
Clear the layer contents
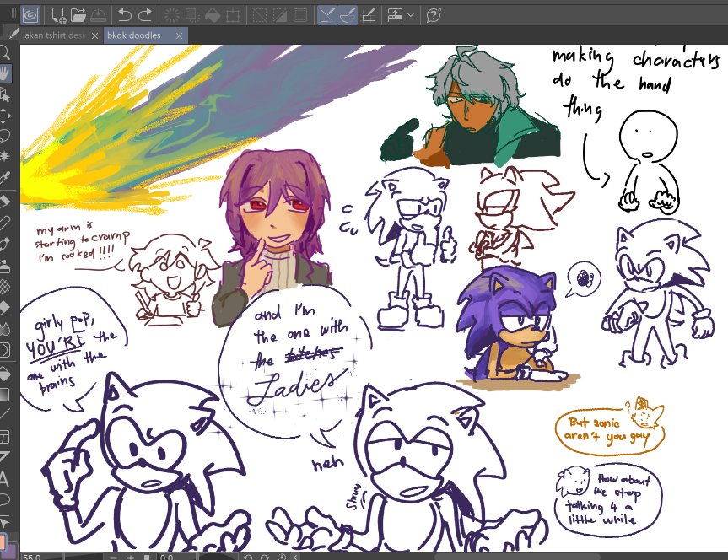(x=172, y=15)
